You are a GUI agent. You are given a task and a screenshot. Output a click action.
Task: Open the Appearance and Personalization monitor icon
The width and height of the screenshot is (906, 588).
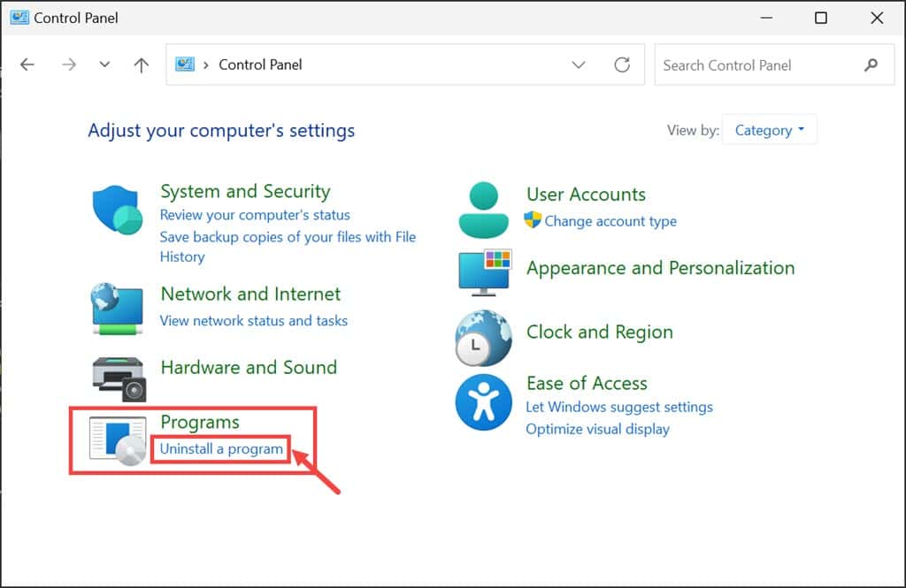(485, 272)
